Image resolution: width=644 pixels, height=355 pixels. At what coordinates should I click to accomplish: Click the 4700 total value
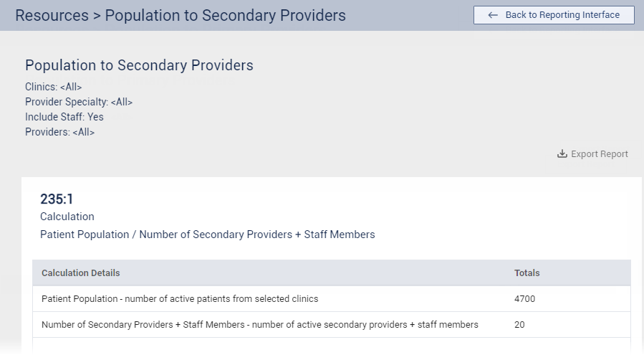(x=524, y=299)
